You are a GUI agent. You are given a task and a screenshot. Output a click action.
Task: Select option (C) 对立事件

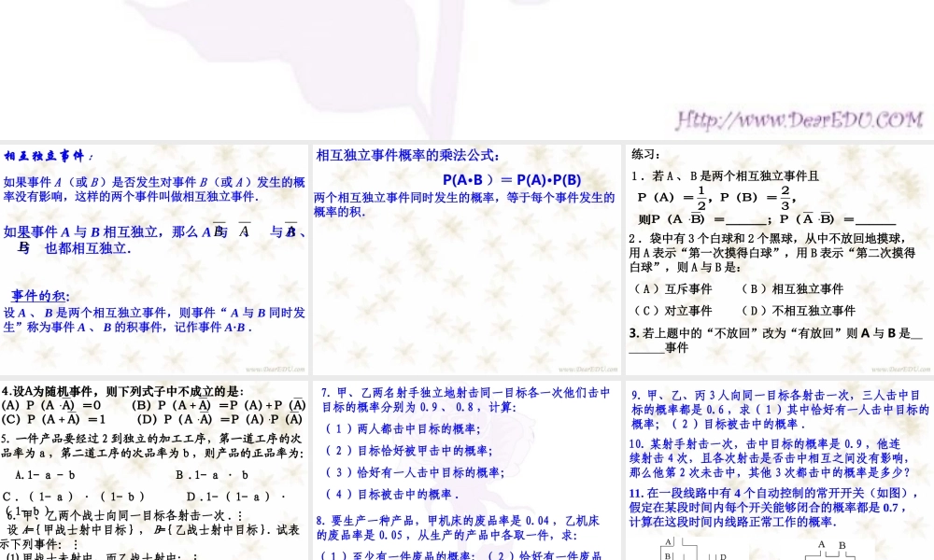click(x=672, y=311)
